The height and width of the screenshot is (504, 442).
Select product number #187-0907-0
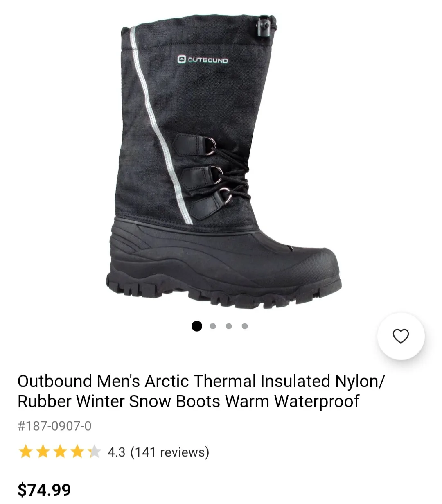tap(54, 426)
